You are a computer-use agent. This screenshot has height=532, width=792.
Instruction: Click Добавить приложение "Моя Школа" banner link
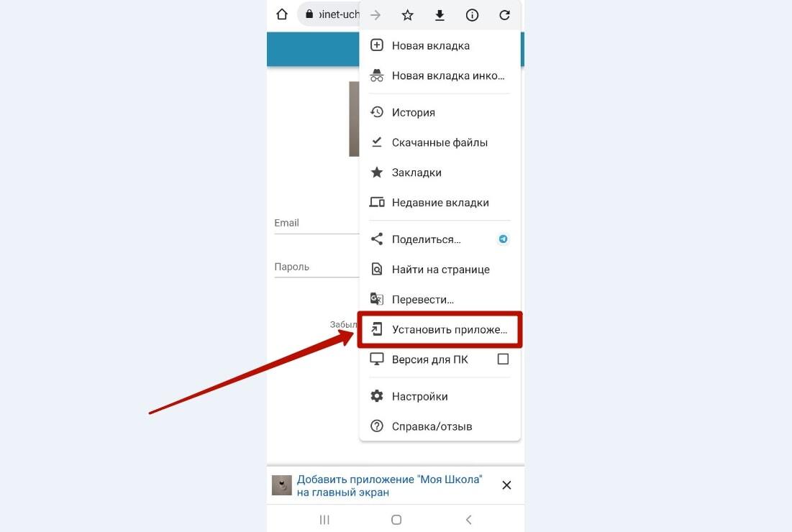[389, 485]
